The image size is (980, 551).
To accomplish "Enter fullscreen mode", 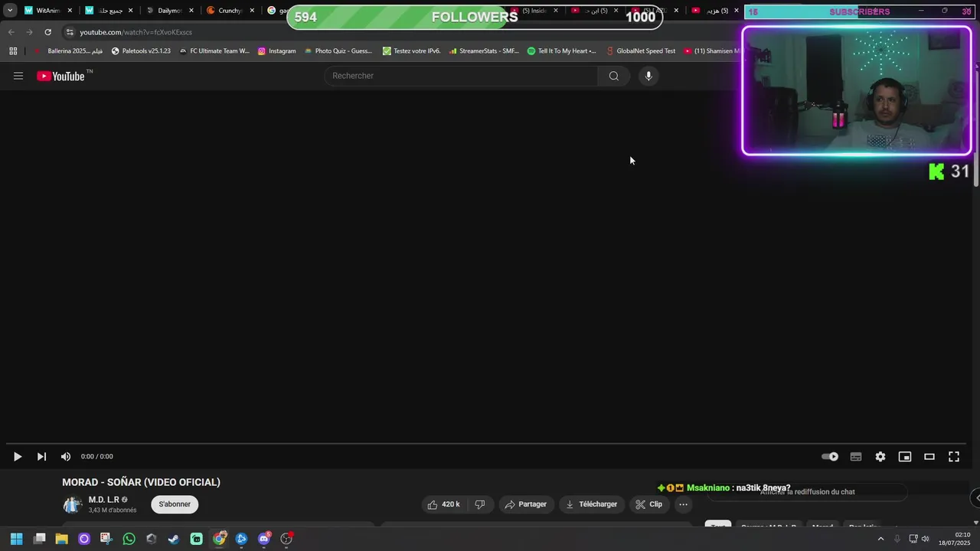I will pos(954,457).
